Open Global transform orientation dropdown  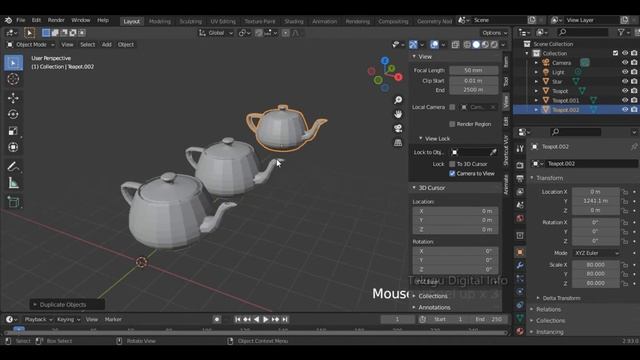pyautogui.click(x=216, y=33)
